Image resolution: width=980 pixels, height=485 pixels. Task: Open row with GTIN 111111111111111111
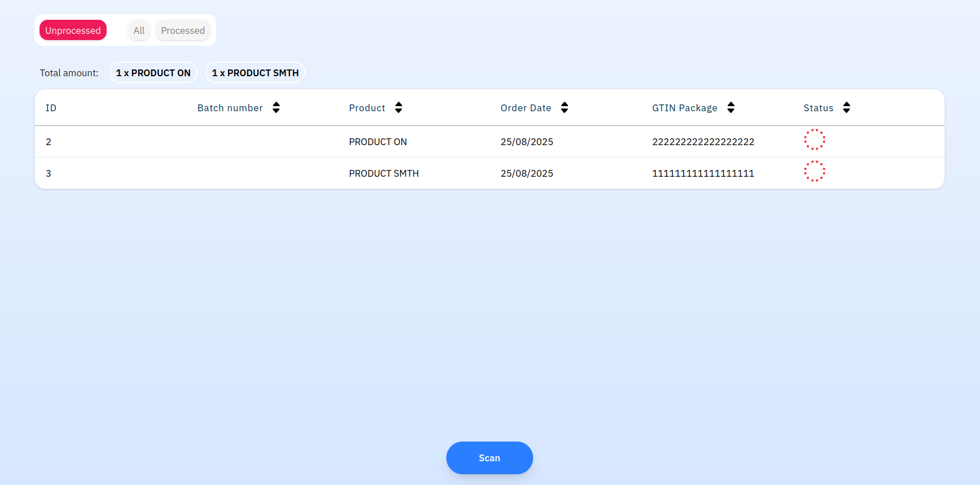pos(703,173)
